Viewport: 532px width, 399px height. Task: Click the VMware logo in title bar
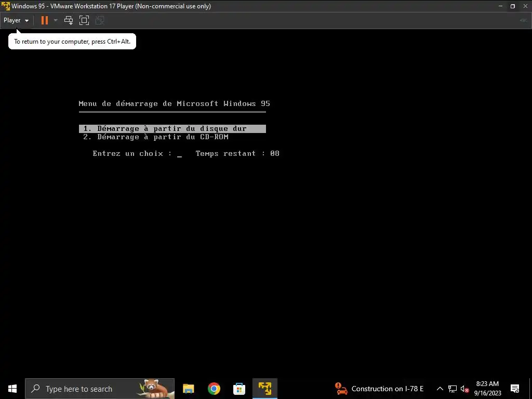coord(5,6)
